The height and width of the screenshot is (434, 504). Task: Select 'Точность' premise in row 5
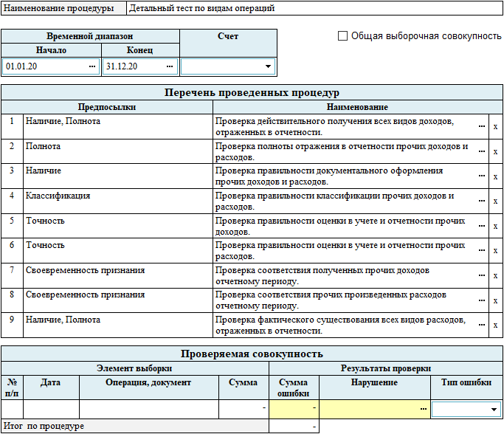[45, 221]
